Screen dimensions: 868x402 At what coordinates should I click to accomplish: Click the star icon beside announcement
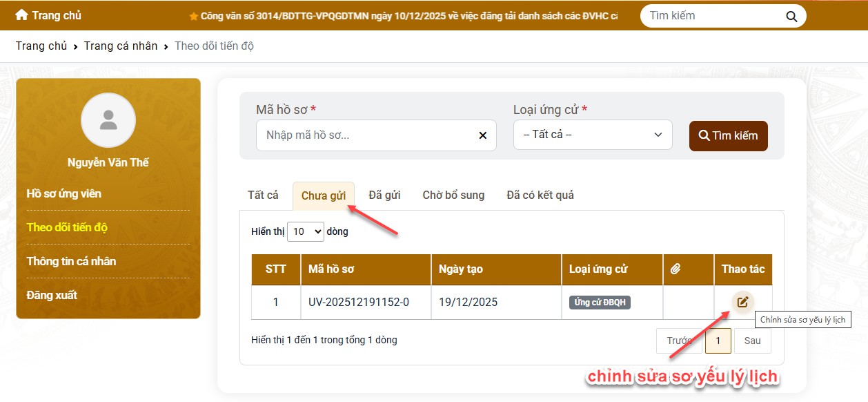tap(194, 16)
